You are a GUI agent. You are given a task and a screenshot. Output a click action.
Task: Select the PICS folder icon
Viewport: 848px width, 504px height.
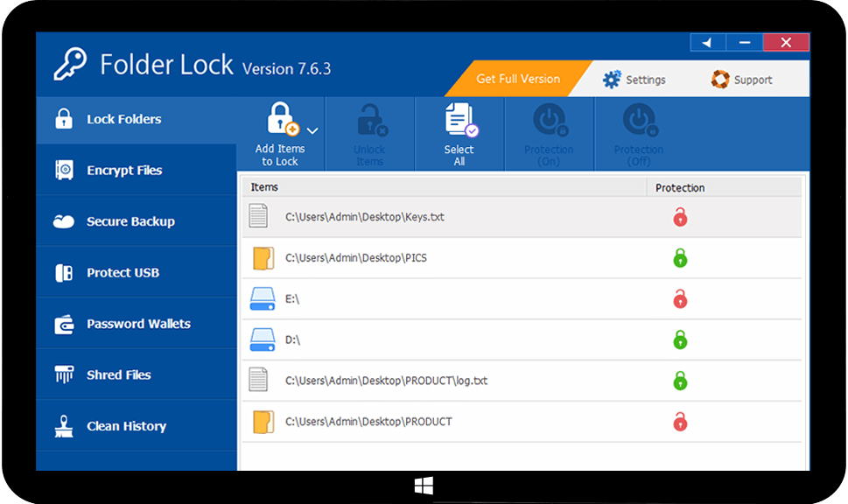pyautogui.click(x=263, y=258)
